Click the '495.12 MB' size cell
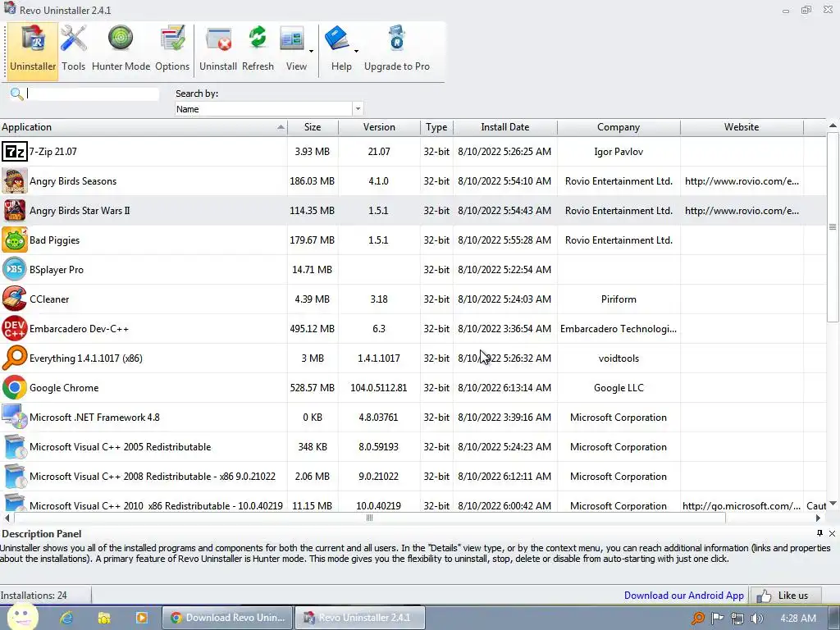Viewport: 840px width, 630px height. tap(313, 329)
